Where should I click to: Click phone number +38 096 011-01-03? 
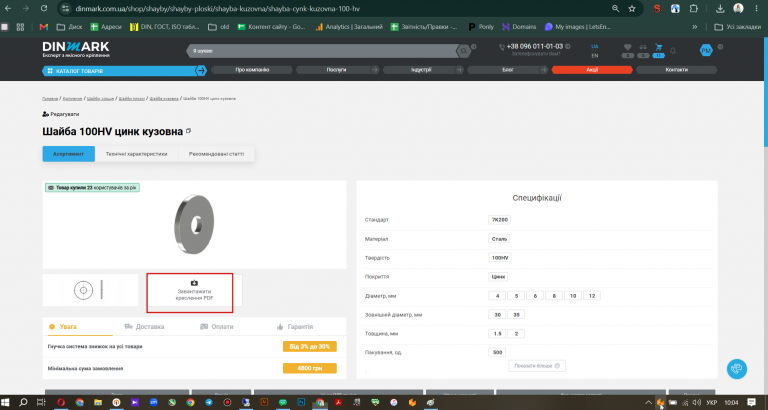(x=534, y=47)
